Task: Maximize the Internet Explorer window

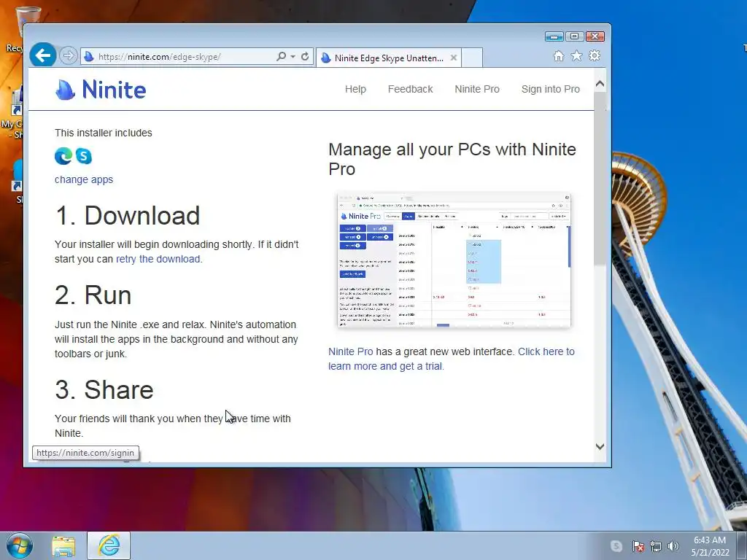Action: pos(575,36)
